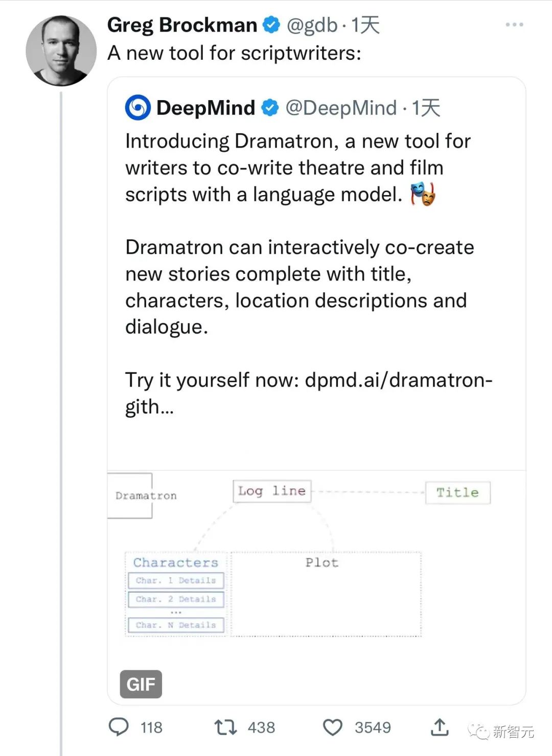Open the dpmd.ai/dramatron link
Viewport: 552px width, 756px height.
point(399,381)
